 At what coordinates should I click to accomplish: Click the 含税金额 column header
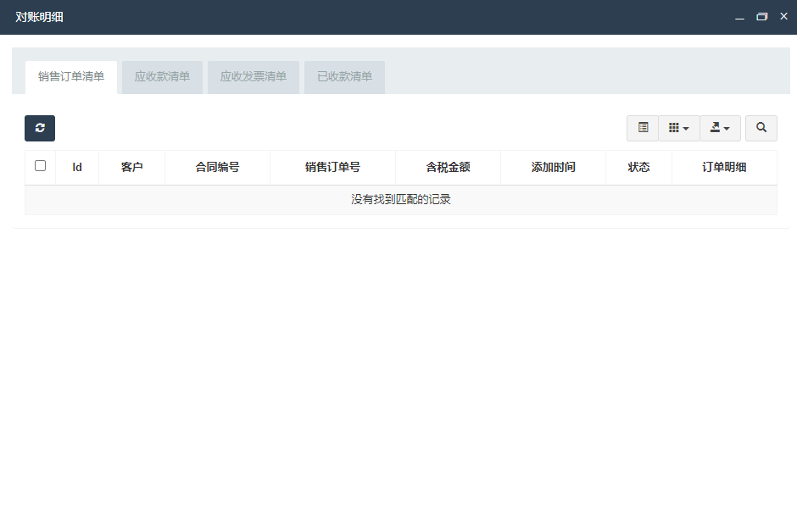[x=449, y=168]
